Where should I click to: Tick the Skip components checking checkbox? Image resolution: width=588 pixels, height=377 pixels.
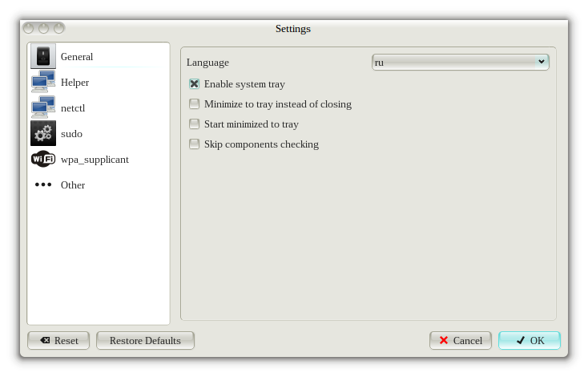[194, 144]
